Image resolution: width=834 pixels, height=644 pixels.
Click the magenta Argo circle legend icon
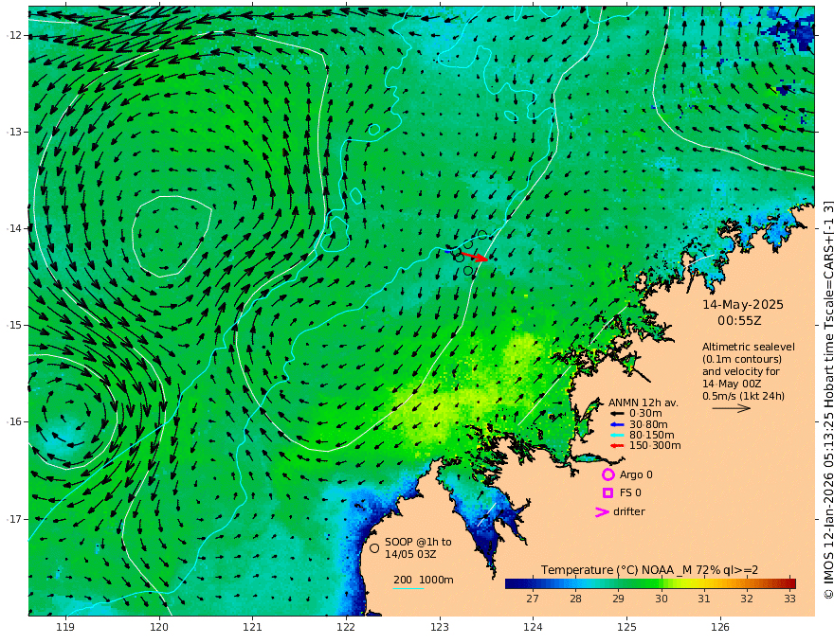pyautogui.click(x=607, y=474)
